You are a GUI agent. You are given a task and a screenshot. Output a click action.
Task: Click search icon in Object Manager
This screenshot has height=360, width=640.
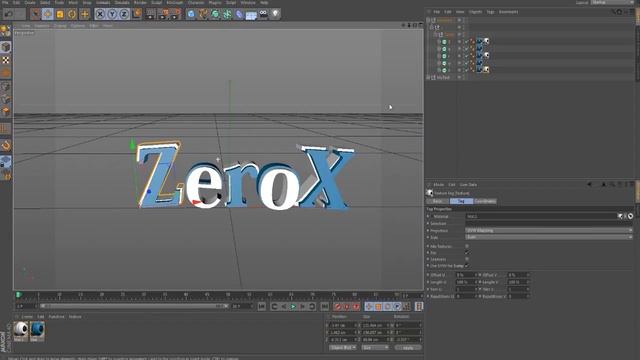[x=613, y=12]
